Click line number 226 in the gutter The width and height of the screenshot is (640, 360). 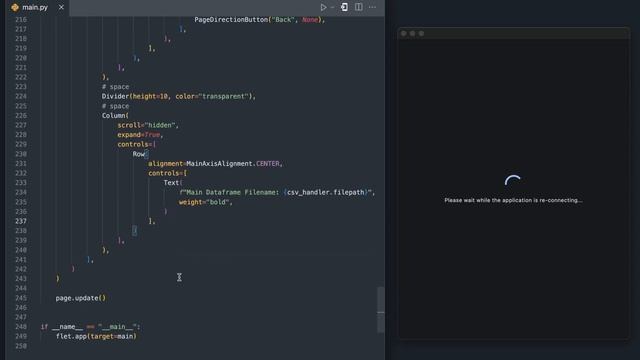(x=21, y=116)
